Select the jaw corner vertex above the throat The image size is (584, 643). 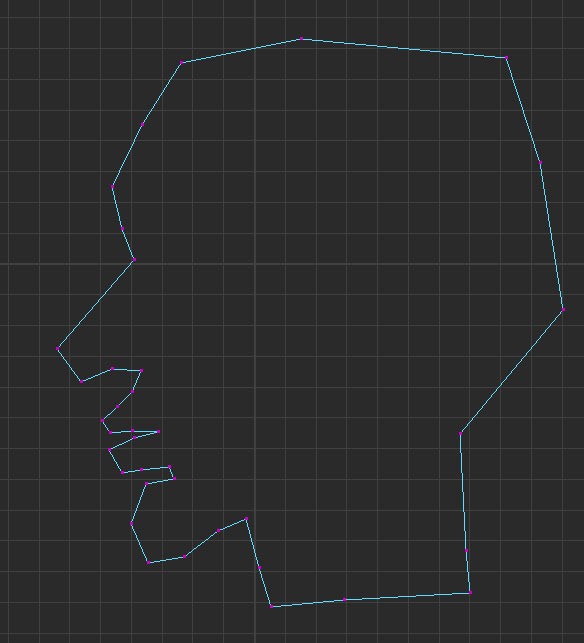[246, 519]
